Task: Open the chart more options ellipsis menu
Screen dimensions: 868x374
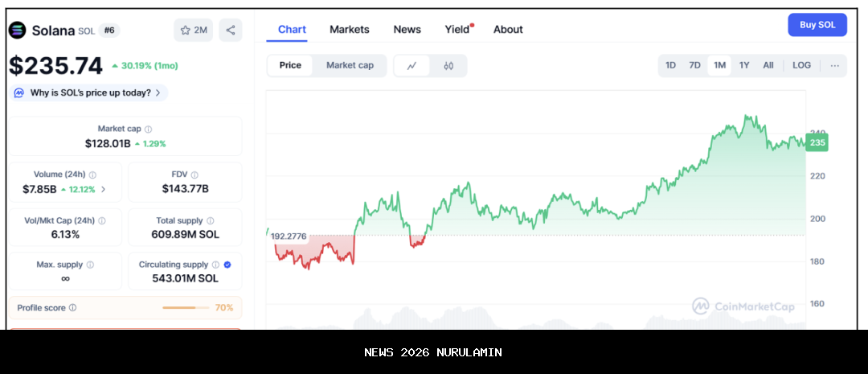Action: tap(834, 66)
